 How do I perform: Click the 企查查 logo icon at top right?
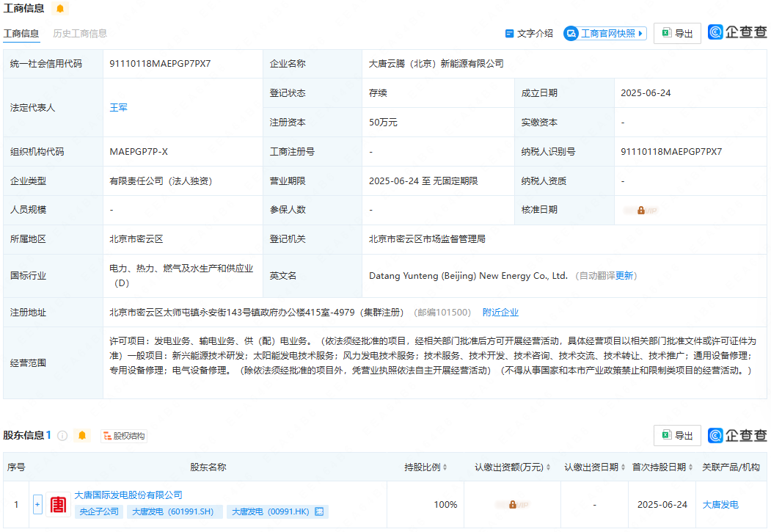point(714,33)
